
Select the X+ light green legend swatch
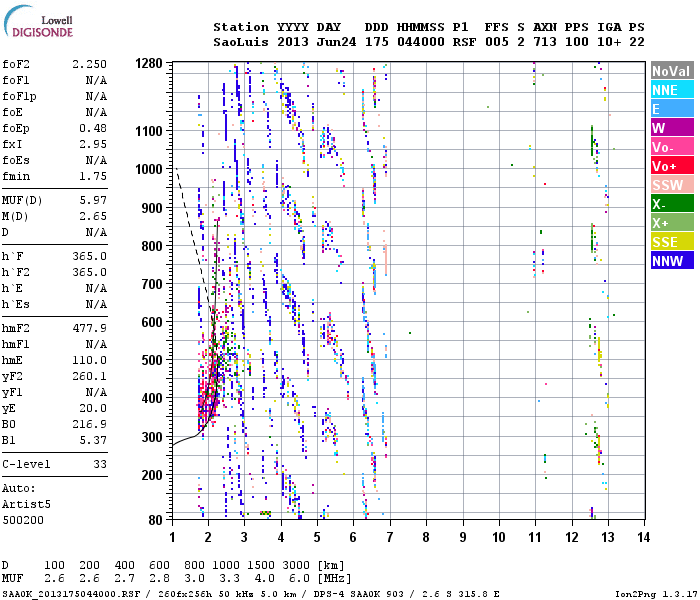pyautogui.click(x=672, y=222)
